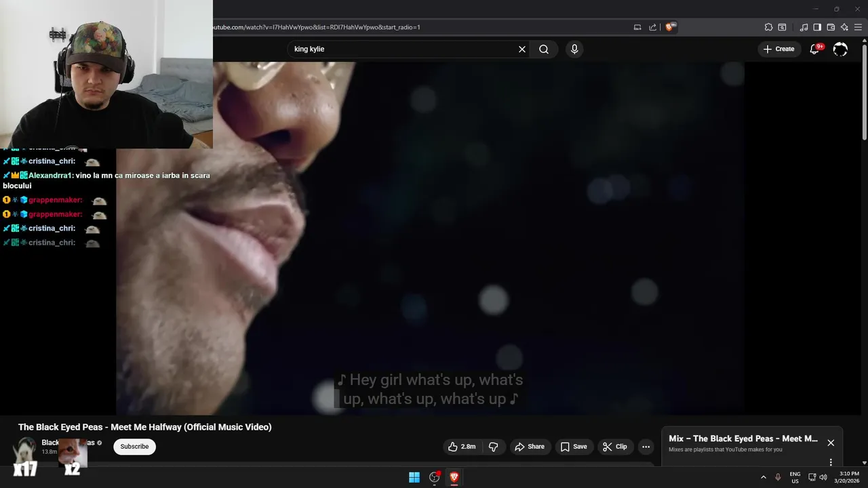868x488 pixels.
Task: Click the YouTube search magnifier button
Action: (x=544, y=49)
